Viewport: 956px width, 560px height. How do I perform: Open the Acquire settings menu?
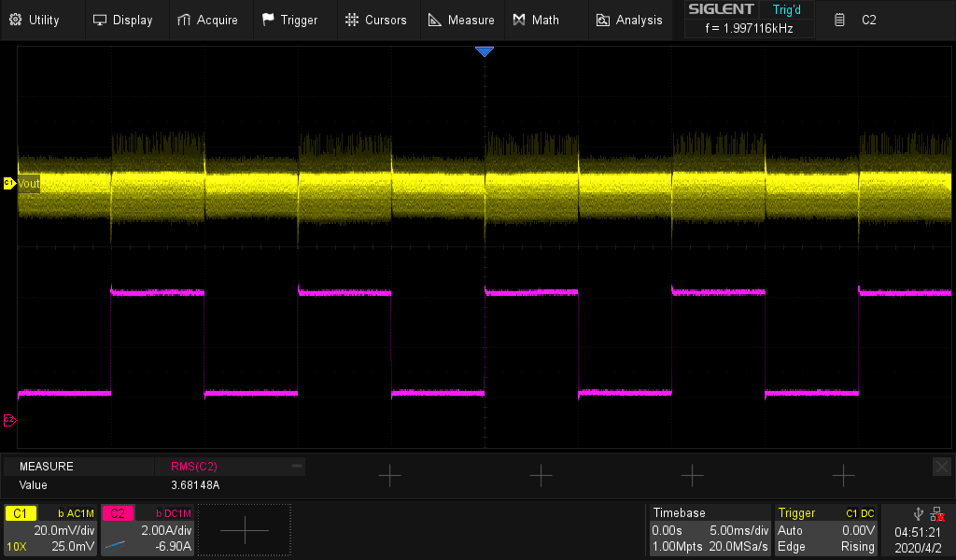[207, 20]
